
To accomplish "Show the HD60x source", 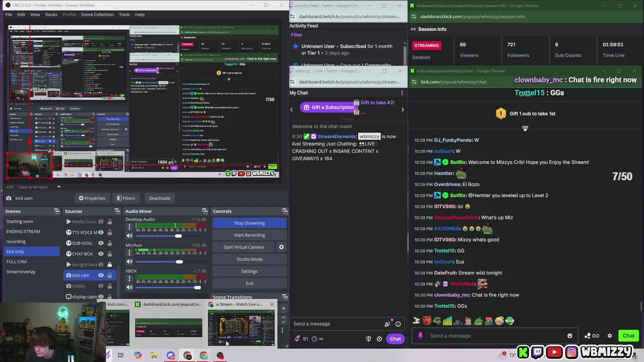I will [101, 286].
